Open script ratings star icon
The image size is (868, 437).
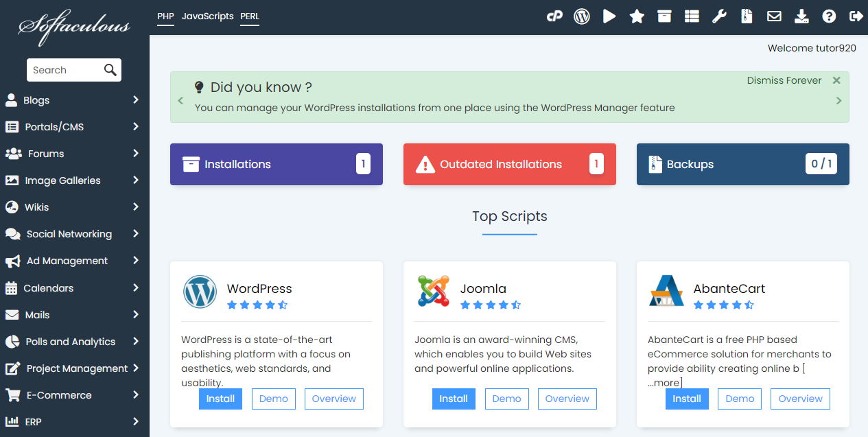click(637, 16)
